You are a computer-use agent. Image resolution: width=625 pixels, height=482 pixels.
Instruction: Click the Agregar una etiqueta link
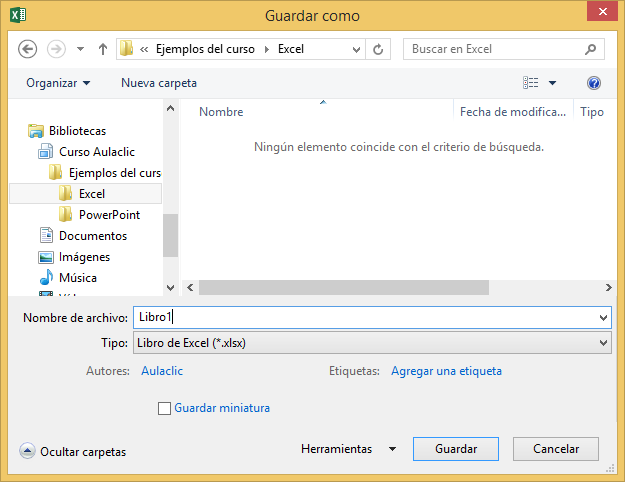[446, 371]
